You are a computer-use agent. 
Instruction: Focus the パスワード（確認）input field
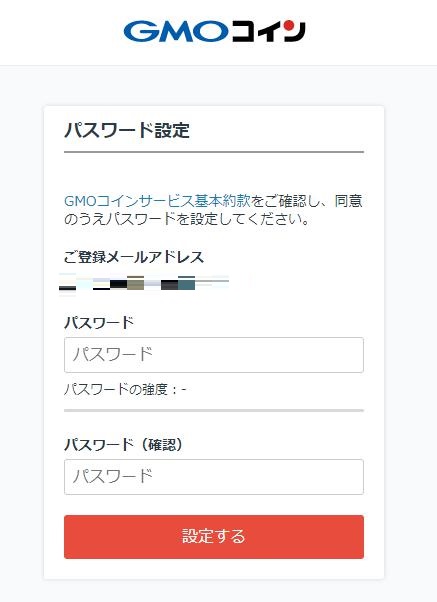click(214, 477)
